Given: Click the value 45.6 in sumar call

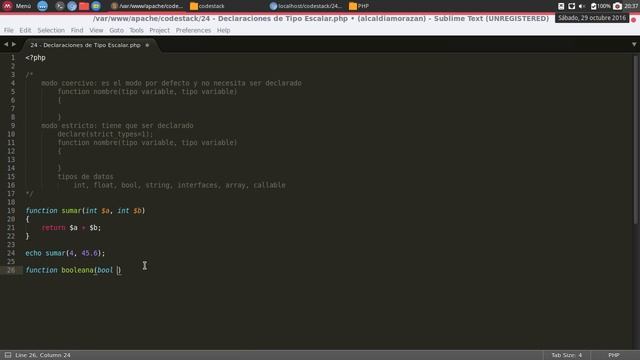Looking at the screenshot, I should [89, 253].
